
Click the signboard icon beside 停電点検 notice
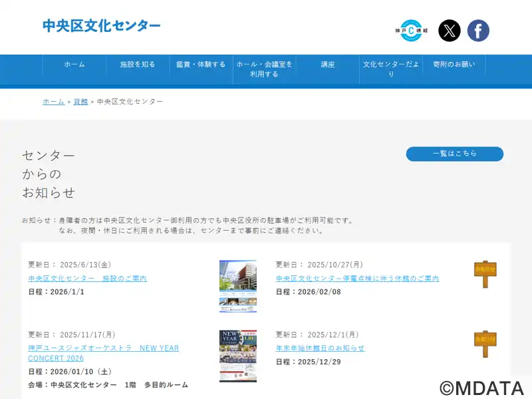(x=485, y=273)
